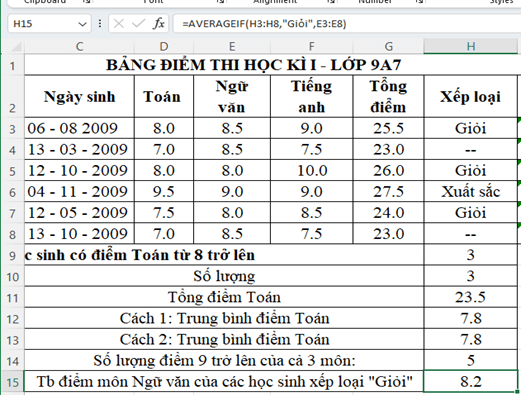Screen dimensions: 521x395
Task: Click the value 23.5 in column H
Action: click(x=470, y=297)
